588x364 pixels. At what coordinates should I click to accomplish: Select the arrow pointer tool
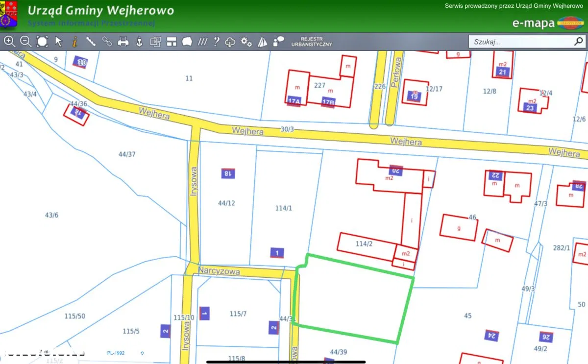coord(59,42)
